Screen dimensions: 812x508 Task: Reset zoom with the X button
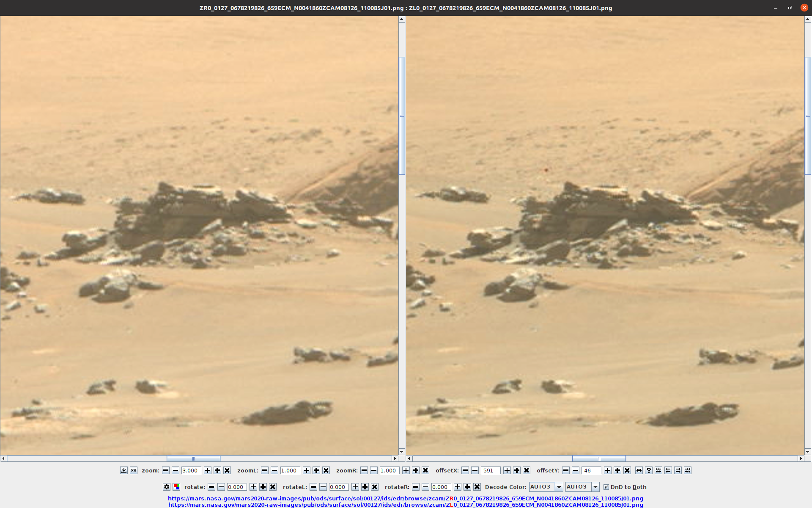click(227, 470)
